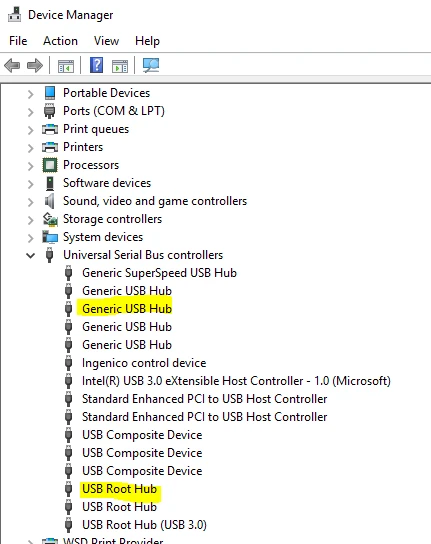Expand the Ports (COM & LPT) category
This screenshot has width=431, height=544.
pyautogui.click(x=31, y=112)
